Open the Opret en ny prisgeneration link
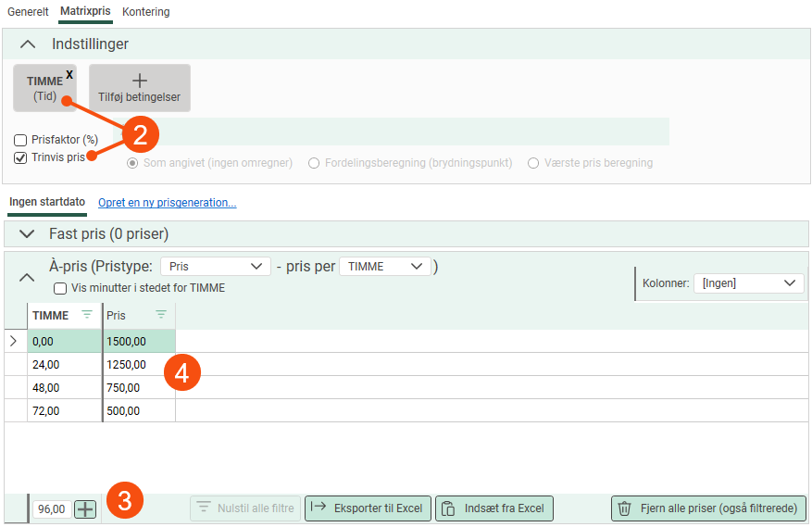This screenshot has width=812, height=527. [167, 202]
